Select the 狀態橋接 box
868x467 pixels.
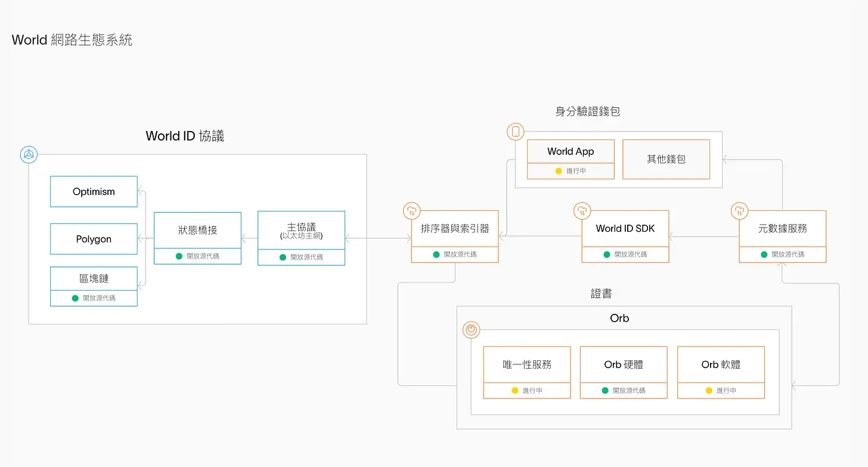197,238
